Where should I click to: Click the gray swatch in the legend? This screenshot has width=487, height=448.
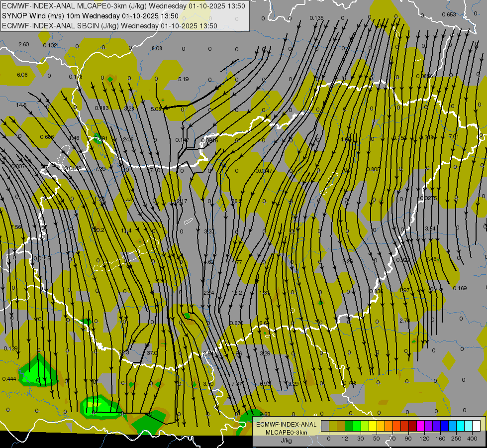tap(325, 426)
